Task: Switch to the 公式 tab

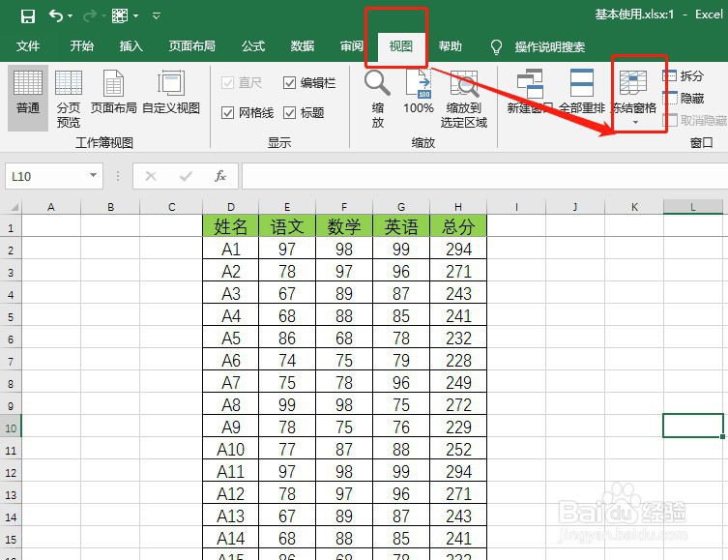Action: pos(253,46)
